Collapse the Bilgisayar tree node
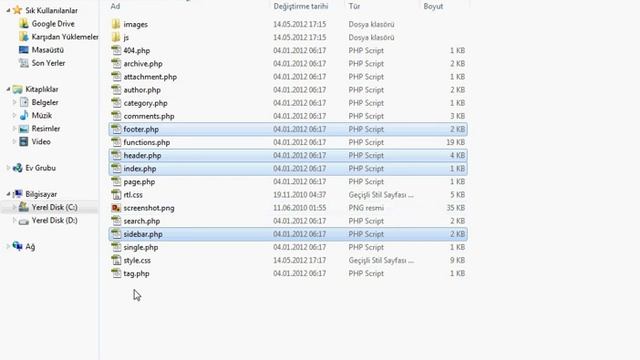Viewport: 640px width, 360px height. (8, 194)
